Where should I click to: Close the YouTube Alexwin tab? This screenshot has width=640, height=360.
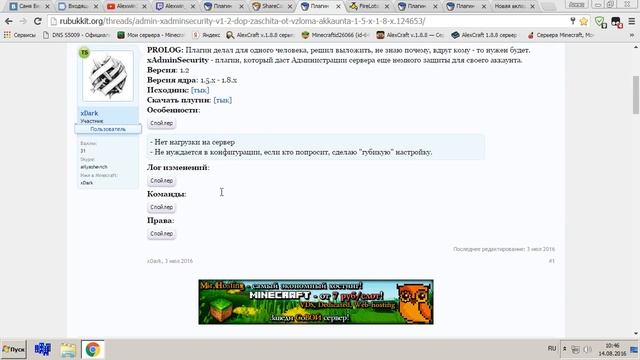(144, 7)
